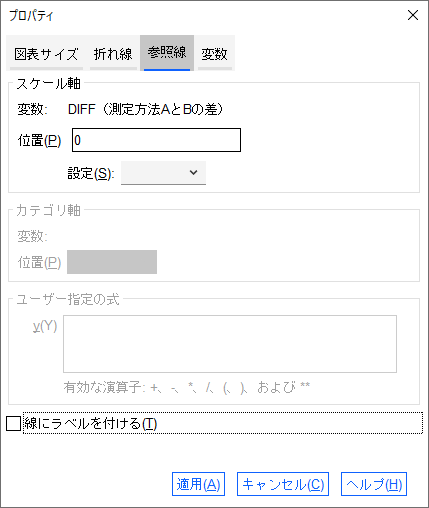Enable the 線にラベルを付ける checkbox

click(x=13, y=424)
